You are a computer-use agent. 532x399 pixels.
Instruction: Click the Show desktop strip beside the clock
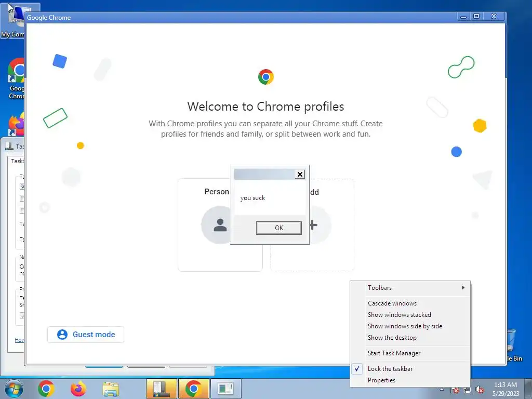[528, 389]
